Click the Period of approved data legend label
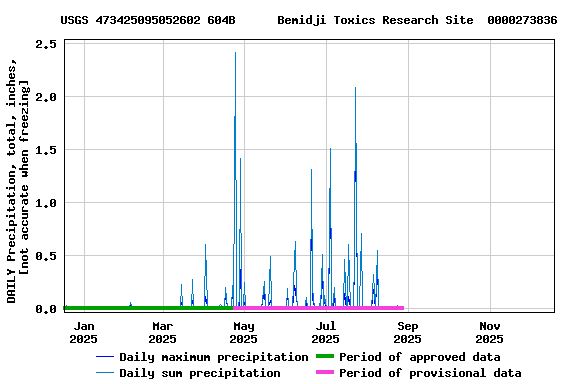576x384 pixels. point(420,357)
